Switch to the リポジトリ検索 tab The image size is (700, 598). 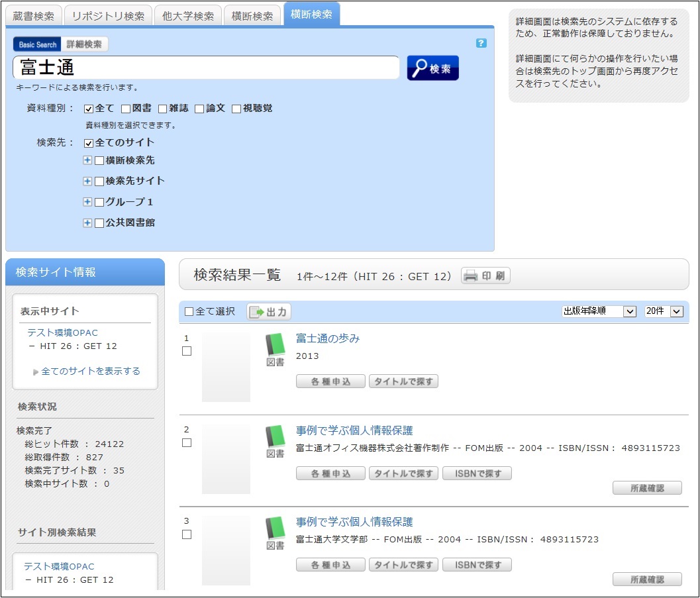click(x=109, y=16)
